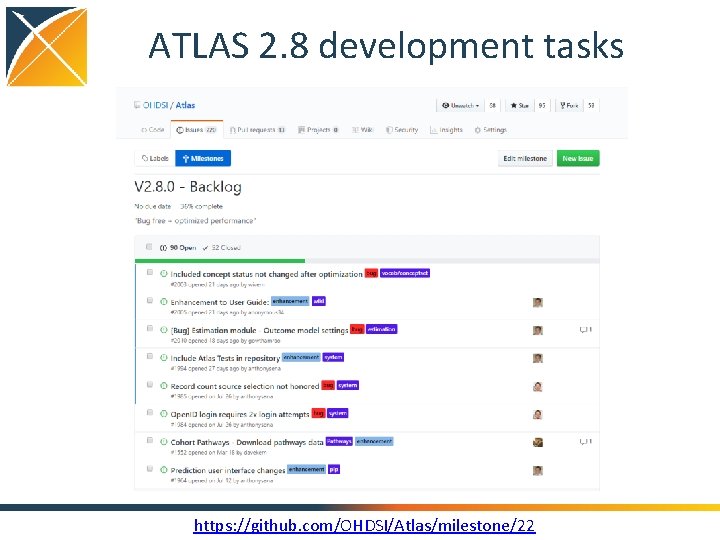Viewport: 720px width, 540px height.
Task: Open issue 'Prediction user interface changes'
Action: pyautogui.click(x=228, y=470)
